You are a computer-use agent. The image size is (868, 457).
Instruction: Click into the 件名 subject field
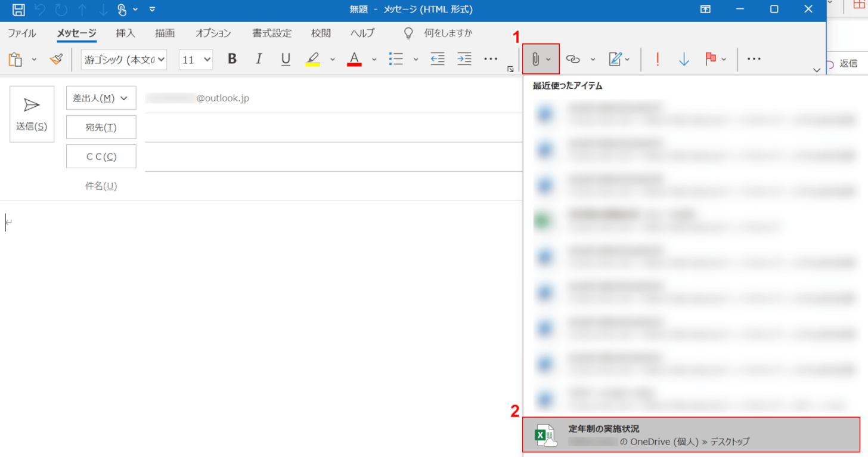point(333,186)
